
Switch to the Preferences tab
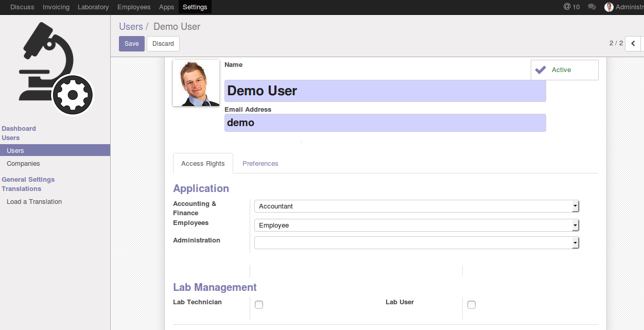(x=260, y=164)
